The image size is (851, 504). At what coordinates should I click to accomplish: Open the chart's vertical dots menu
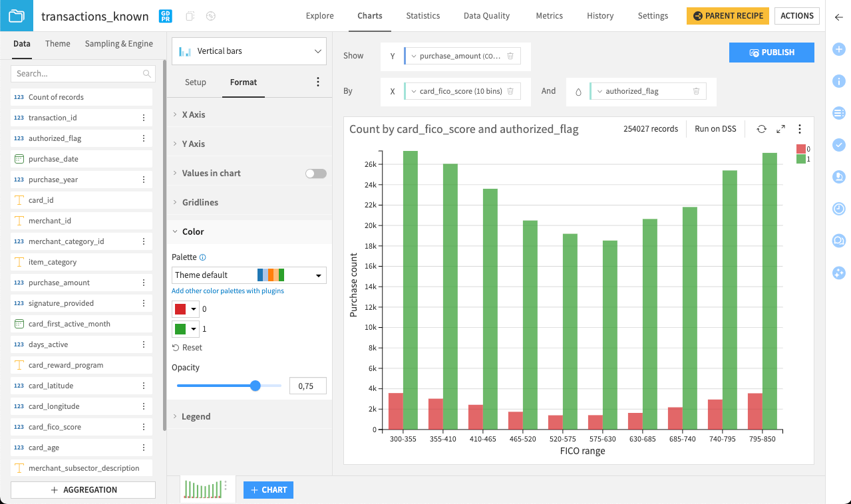[800, 128]
